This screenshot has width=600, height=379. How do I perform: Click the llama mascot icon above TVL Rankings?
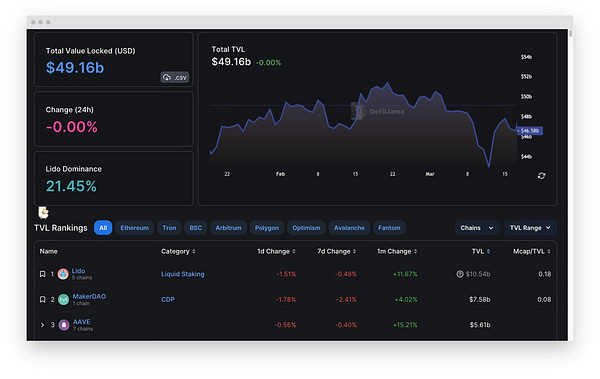pyautogui.click(x=43, y=212)
